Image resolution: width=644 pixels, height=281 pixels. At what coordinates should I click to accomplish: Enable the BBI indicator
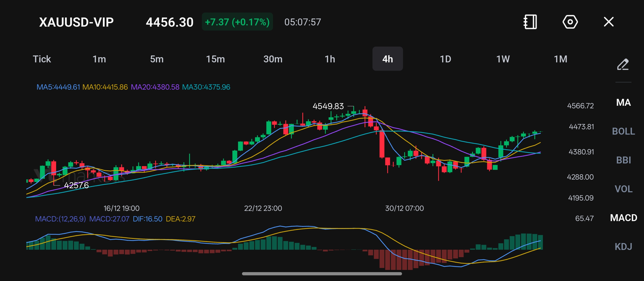point(623,160)
